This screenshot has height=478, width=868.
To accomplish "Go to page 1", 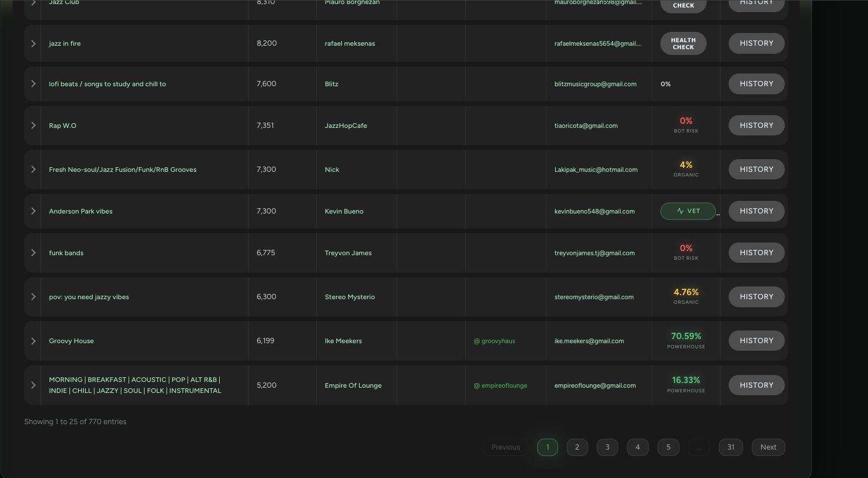I will 548,447.
